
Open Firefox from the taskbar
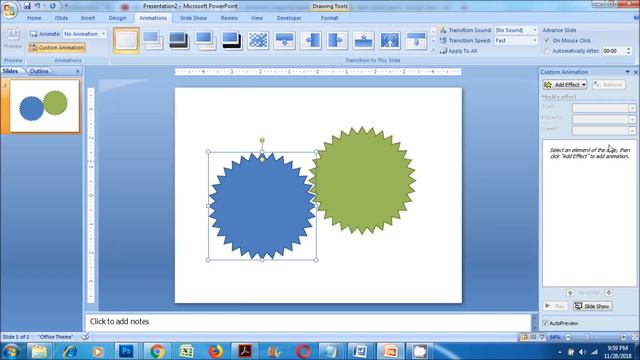pos(216,351)
